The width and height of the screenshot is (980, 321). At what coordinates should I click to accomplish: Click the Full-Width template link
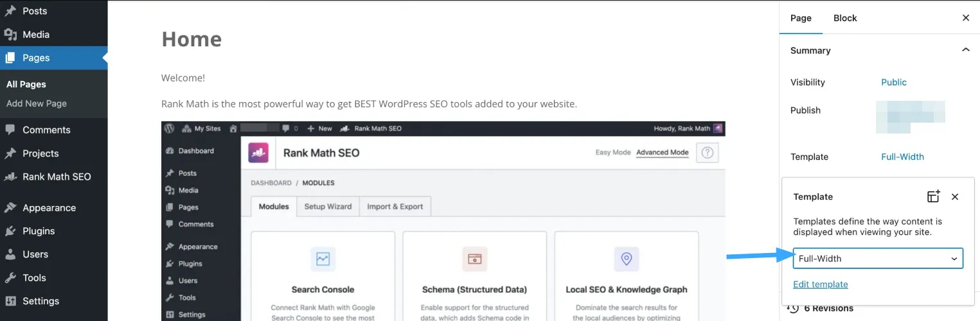pos(902,157)
